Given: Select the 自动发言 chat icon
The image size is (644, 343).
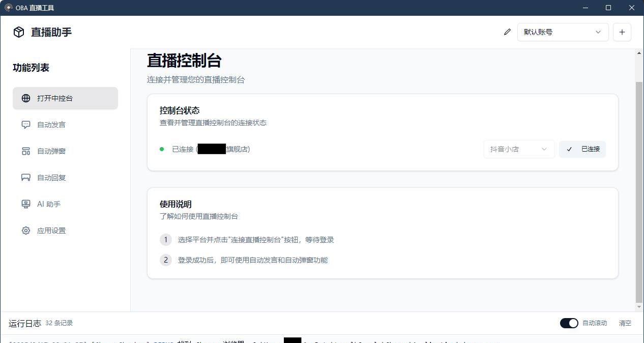Looking at the screenshot, I should pyautogui.click(x=25, y=125).
